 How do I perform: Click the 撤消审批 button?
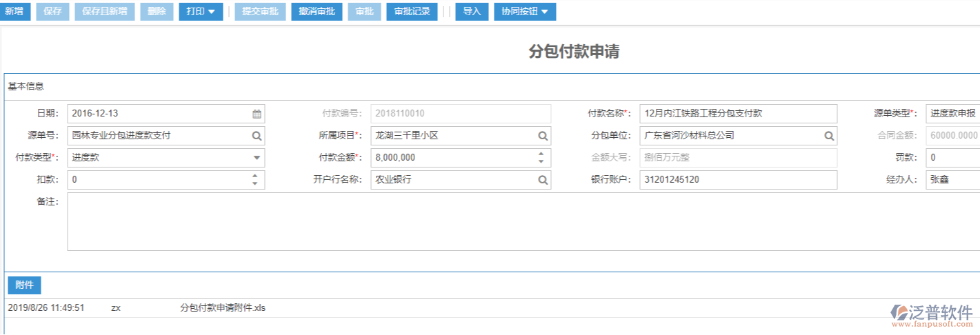(317, 12)
